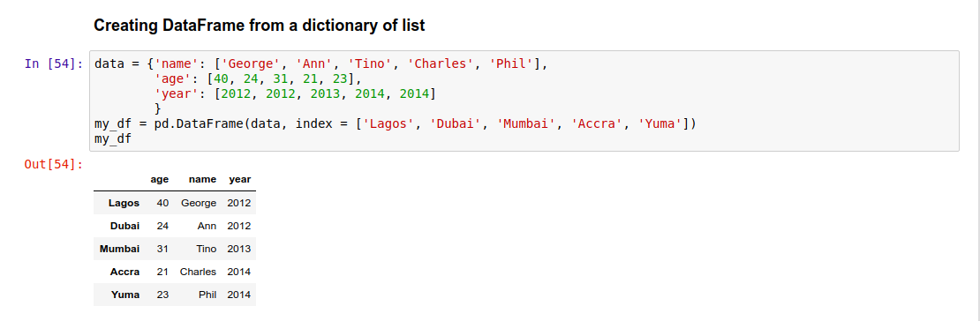Select the Accra row index label
The height and width of the screenshot is (321, 980).
coord(125,272)
